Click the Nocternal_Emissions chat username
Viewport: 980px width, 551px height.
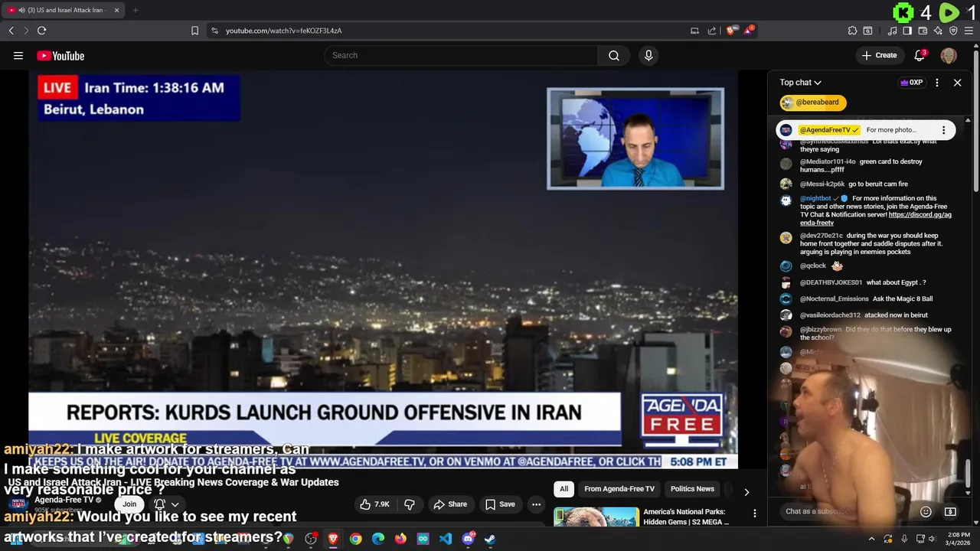pos(835,298)
